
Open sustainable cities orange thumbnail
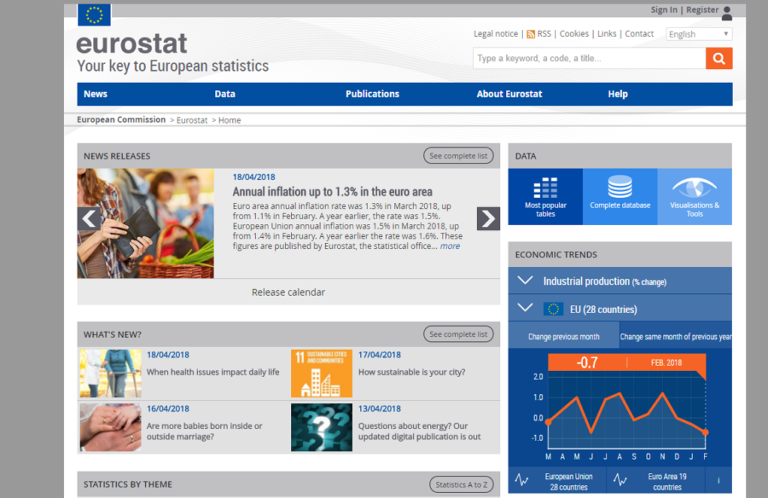(321, 373)
